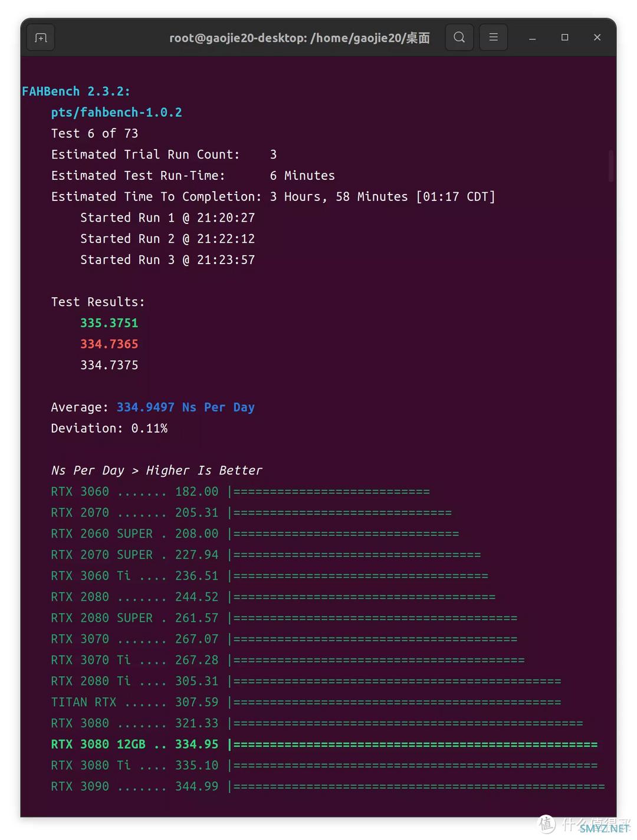Viewport: 637px width, 840px height.
Task: Click the Deviation 0.11% line
Action: click(109, 429)
